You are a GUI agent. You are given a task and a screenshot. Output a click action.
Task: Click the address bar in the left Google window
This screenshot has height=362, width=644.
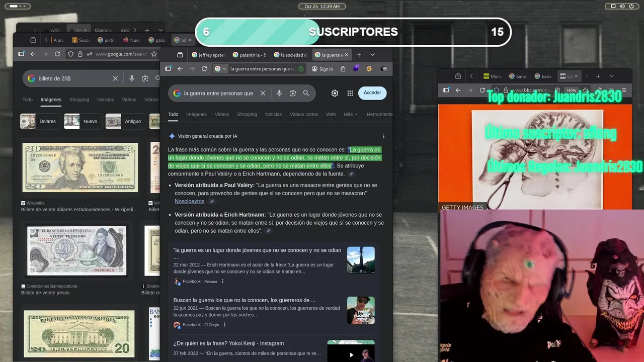click(x=121, y=54)
